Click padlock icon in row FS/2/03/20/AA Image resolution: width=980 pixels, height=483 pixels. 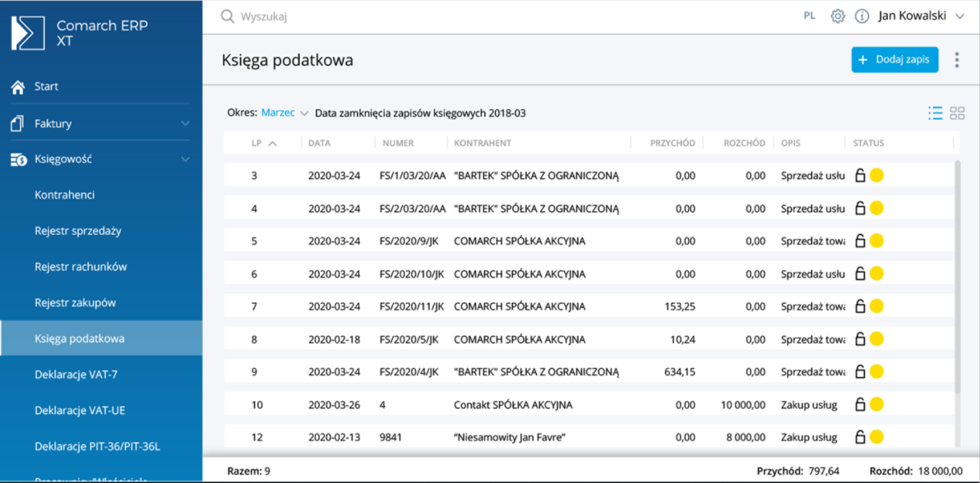[860, 208]
